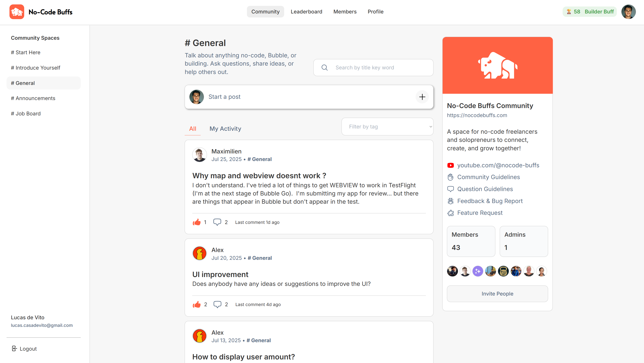Open the # Announcements space

[44, 98]
